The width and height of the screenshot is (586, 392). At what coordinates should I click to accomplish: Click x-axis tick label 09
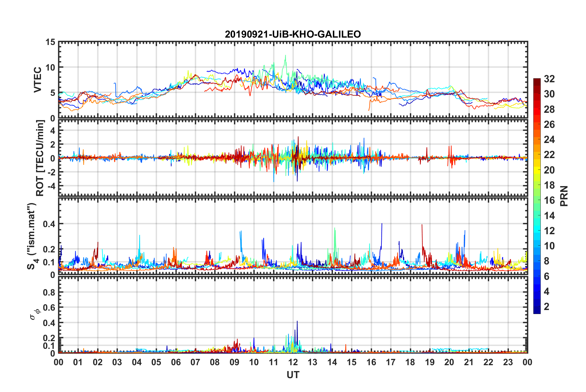point(234,362)
